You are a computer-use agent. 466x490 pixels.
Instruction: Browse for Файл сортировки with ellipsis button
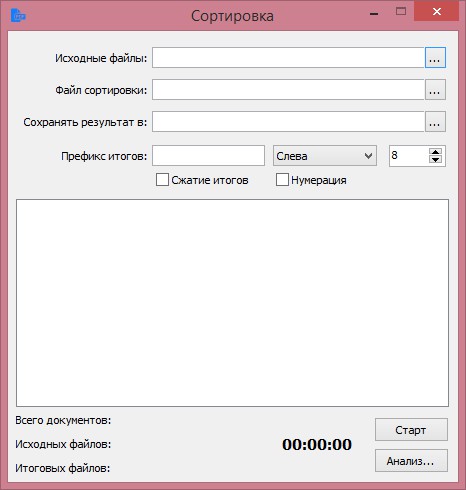pos(435,90)
